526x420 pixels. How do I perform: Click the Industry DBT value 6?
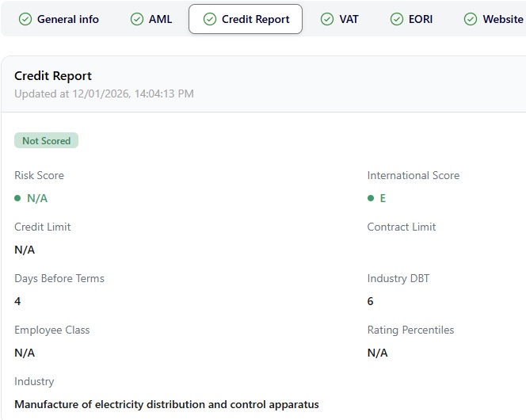pos(371,301)
